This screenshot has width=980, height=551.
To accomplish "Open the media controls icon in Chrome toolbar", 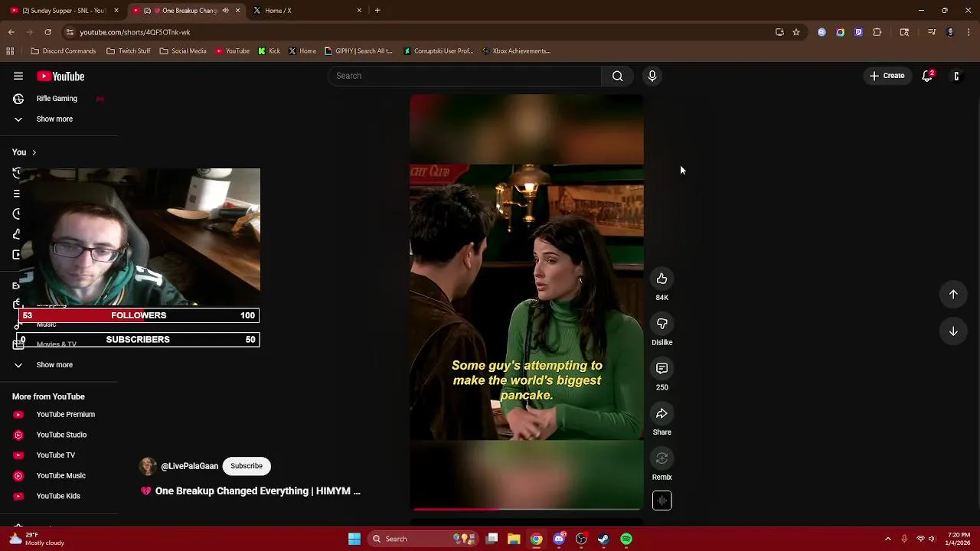I will [x=932, y=32].
